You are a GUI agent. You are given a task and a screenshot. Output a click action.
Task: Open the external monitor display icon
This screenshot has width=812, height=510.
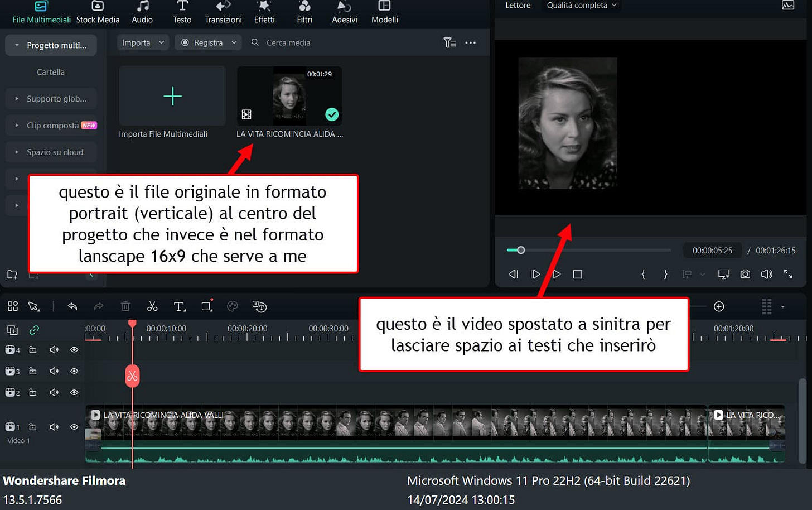[x=723, y=274]
